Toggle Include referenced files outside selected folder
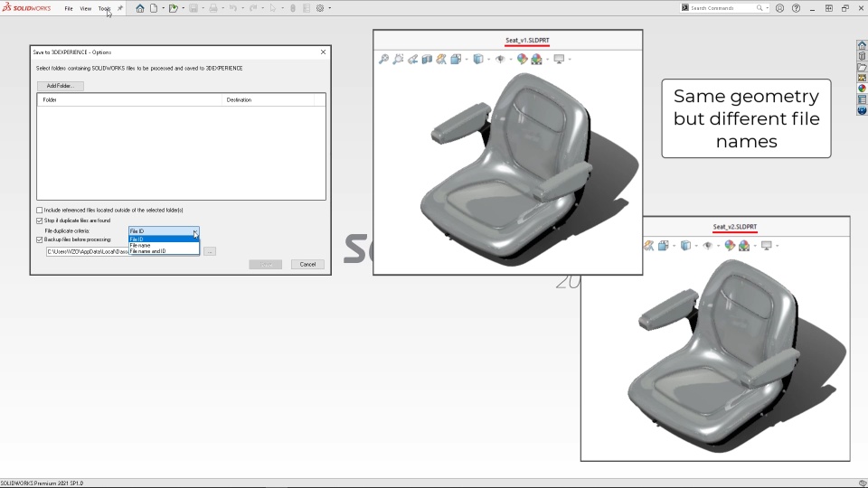 tap(39, 211)
